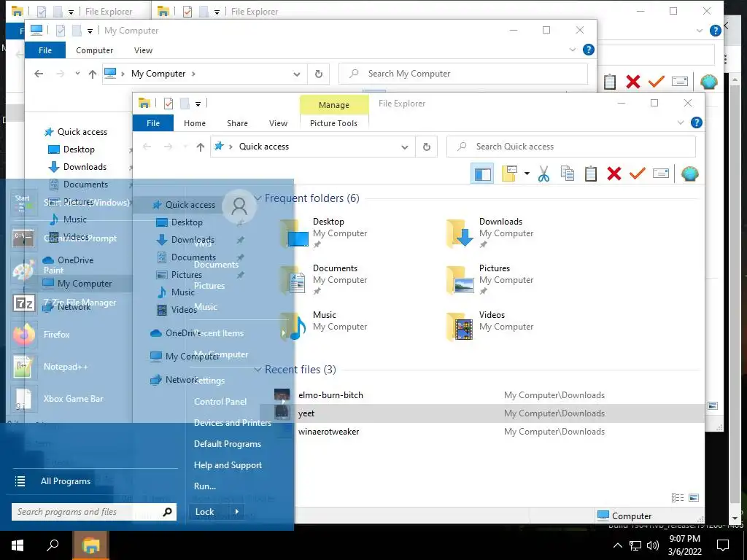Switch to details view using status bar icon

click(x=678, y=497)
